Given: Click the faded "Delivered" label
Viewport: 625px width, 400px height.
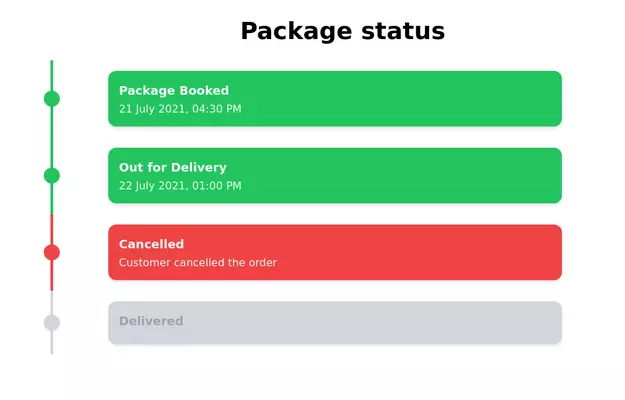Looking at the screenshot, I should coord(151,321).
